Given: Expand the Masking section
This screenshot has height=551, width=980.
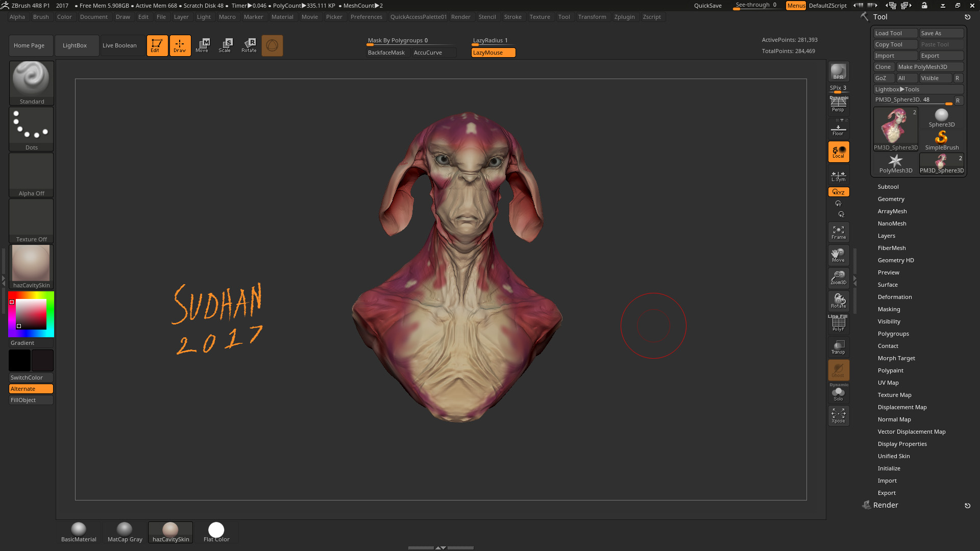Looking at the screenshot, I should tap(889, 309).
